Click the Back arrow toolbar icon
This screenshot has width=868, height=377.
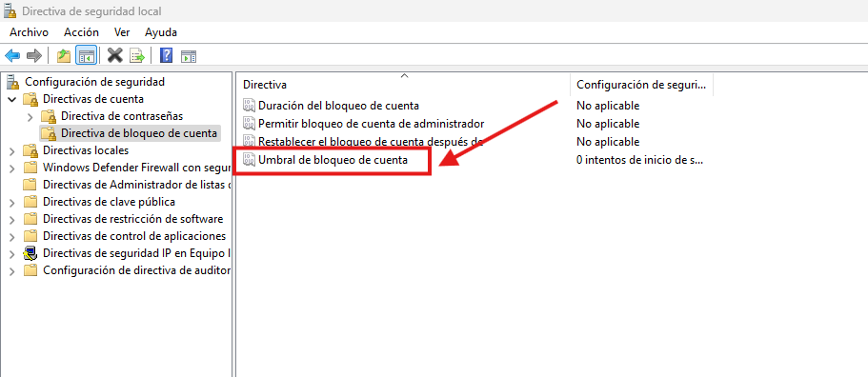point(12,55)
